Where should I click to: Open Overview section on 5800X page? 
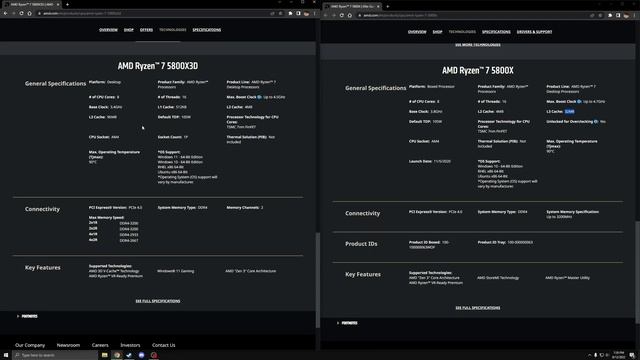click(417, 32)
